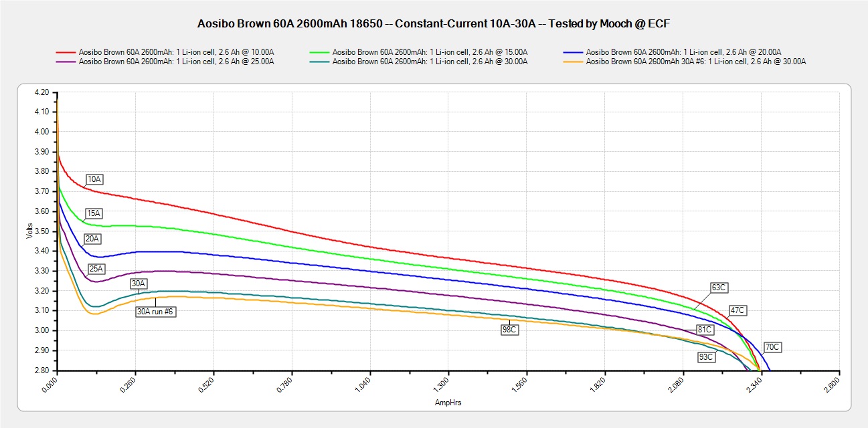Click the 98C temperature annotation
868x428 pixels.
click(x=510, y=330)
